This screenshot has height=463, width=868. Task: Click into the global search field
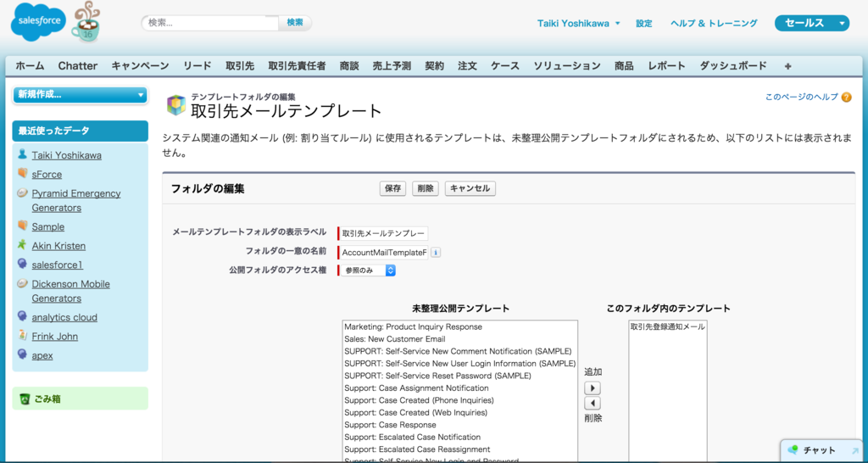[x=210, y=23]
